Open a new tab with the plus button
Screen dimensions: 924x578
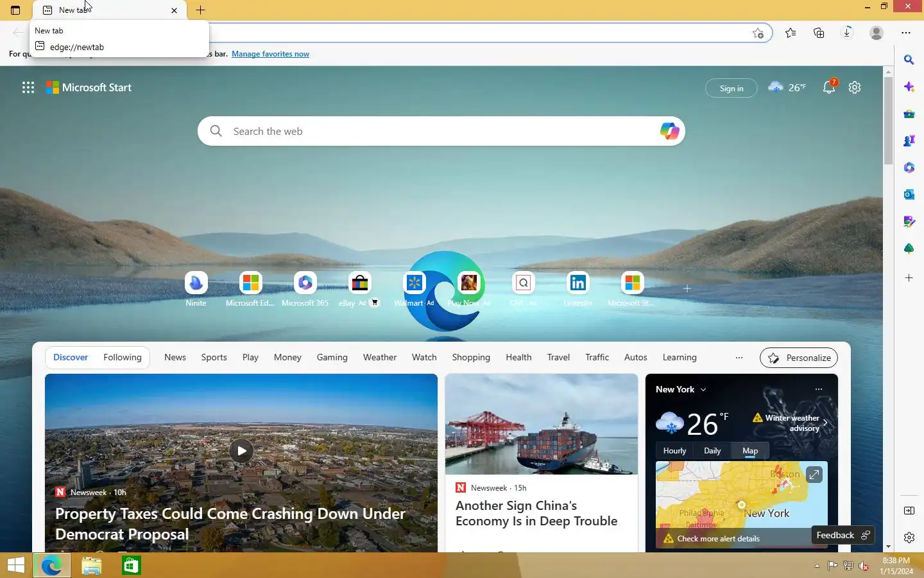[200, 10]
